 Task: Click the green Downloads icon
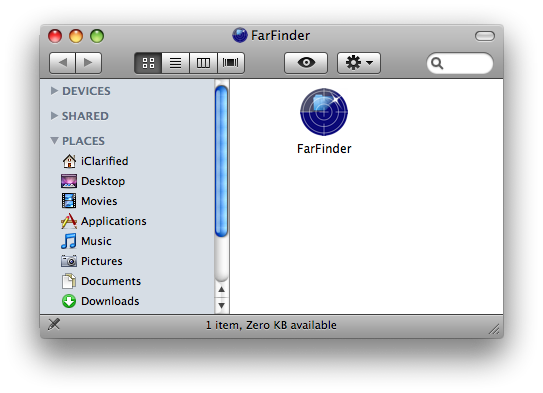point(69,301)
